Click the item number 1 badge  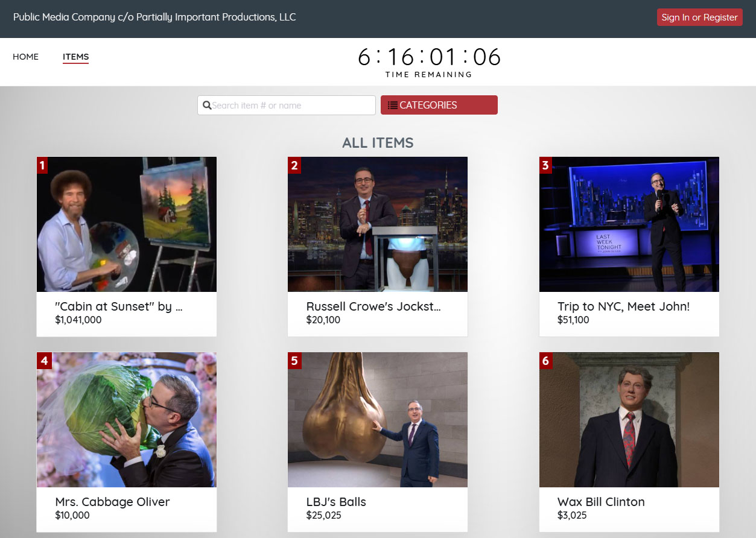pyautogui.click(x=42, y=165)
